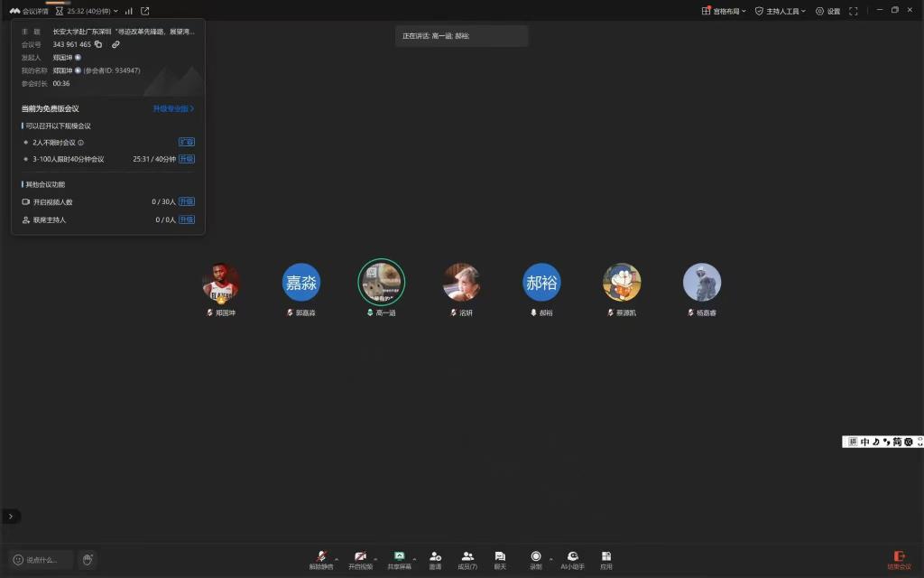Open the arrow next to 共享屏幕
This screenshot has height=578, width=924.
414,558
